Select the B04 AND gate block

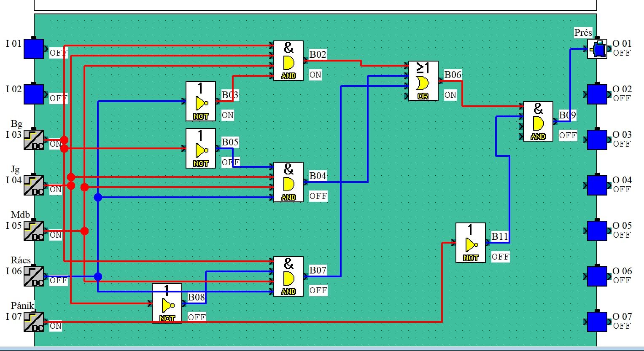tap(288, 182)
